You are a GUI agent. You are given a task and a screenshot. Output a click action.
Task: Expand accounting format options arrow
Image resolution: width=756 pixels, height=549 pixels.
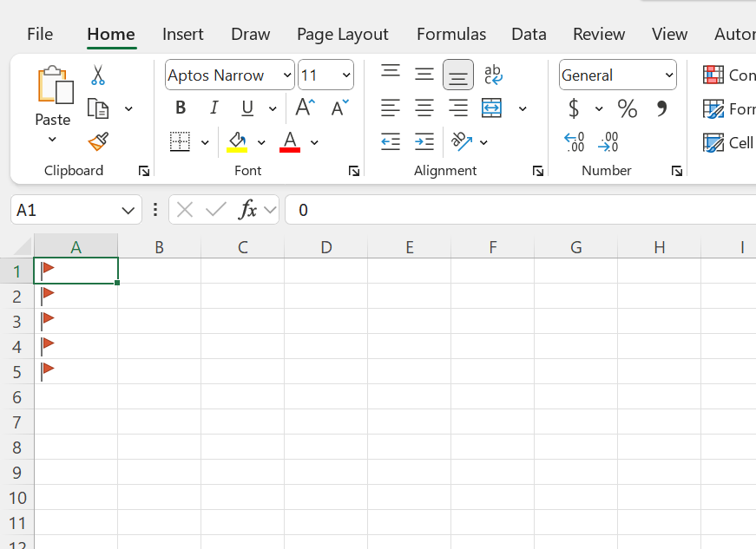coord(599,108)
